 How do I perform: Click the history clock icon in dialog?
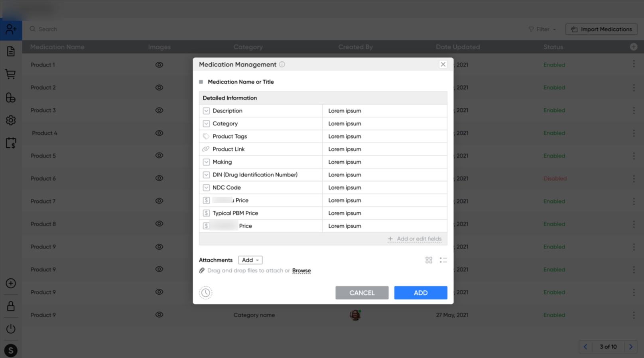(x=206, y=293)
